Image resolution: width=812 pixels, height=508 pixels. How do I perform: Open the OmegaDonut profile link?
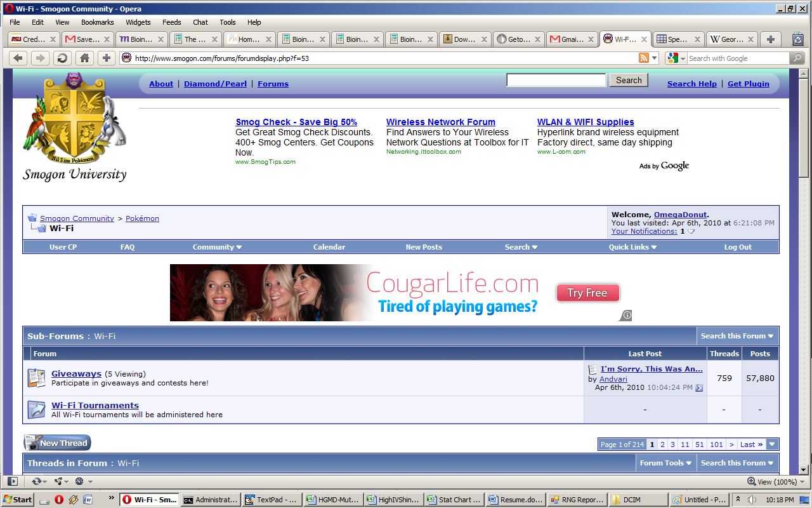click(x=680, y=215)
